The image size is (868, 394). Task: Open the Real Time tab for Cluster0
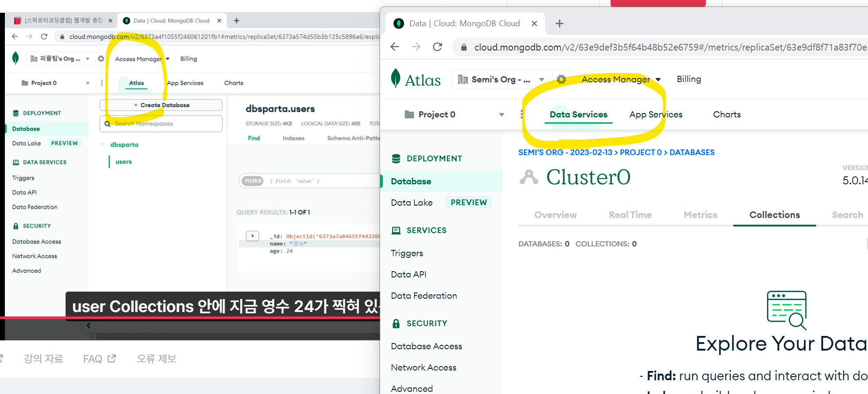point(630,215)
